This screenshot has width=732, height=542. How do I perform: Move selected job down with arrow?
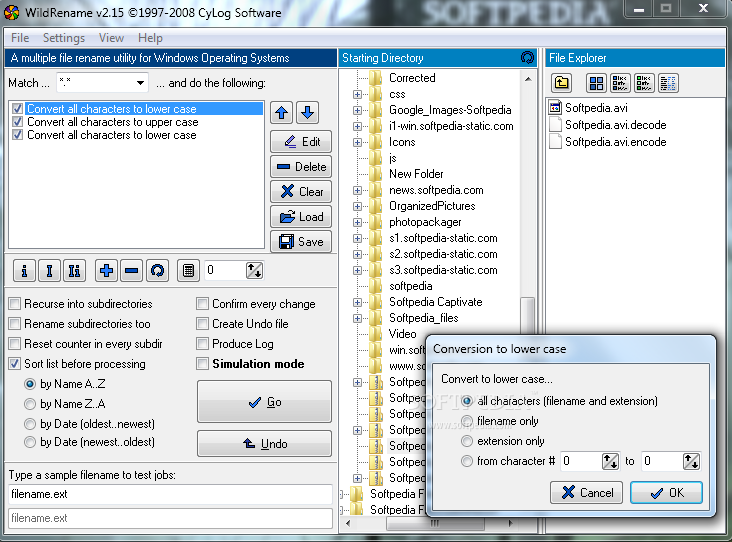(307, 113)
